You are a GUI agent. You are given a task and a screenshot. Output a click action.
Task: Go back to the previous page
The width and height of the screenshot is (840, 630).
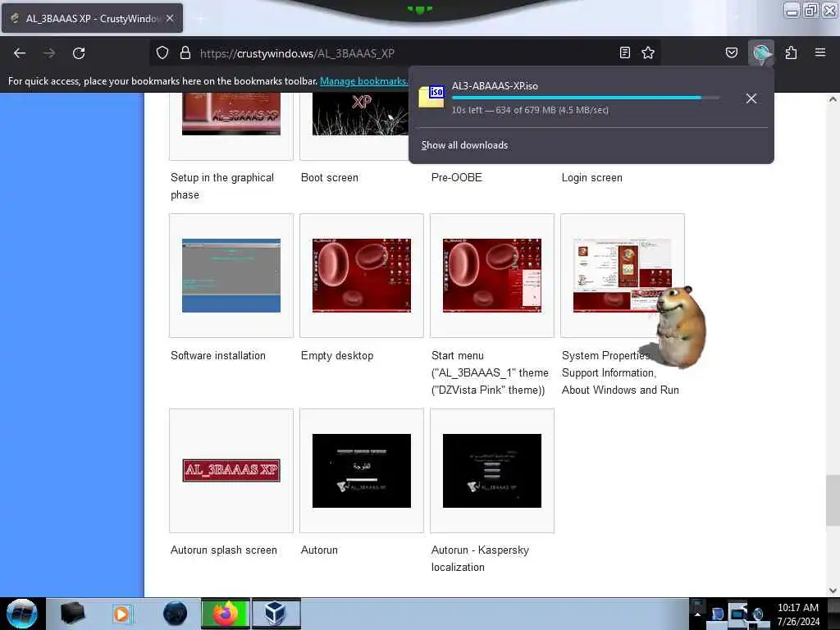point(20,53)
